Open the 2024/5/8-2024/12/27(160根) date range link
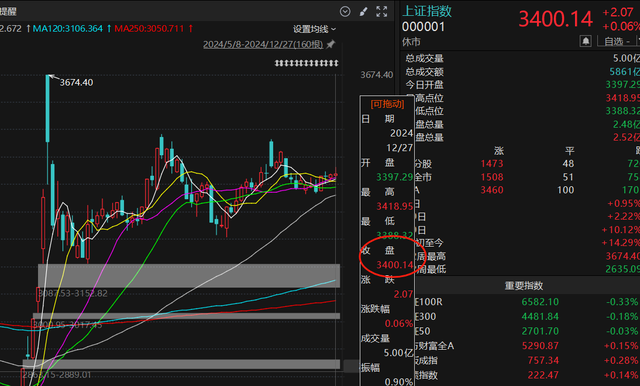The height and width of the screenshot is (386, 640). click(263, 44)
